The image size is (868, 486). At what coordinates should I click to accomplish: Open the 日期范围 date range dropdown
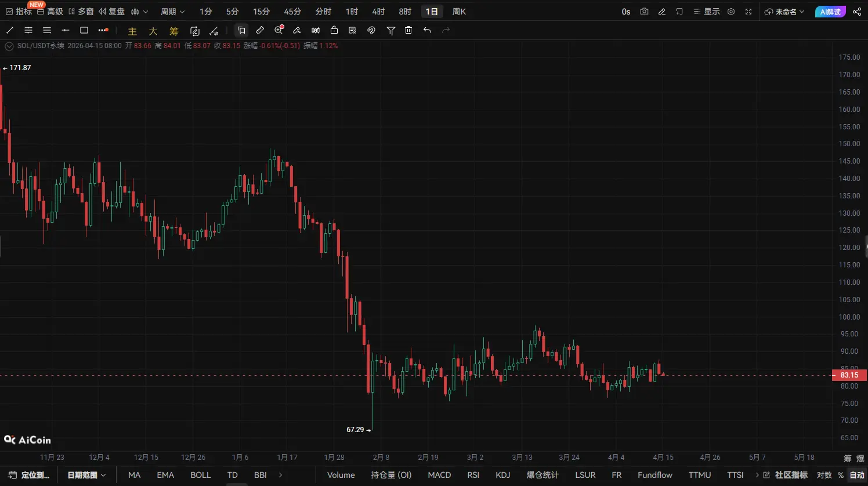[86, 475]
